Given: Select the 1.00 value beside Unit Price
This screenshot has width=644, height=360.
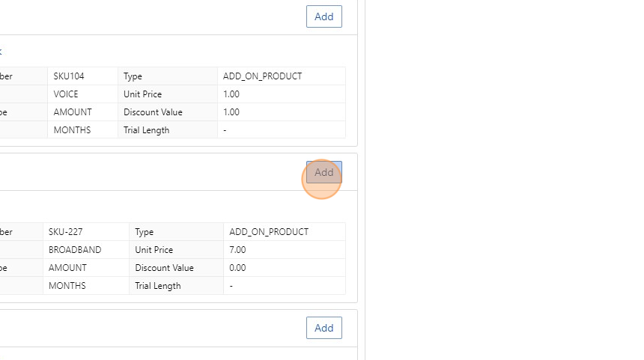Looking at the screenshot, I should [231, 94].
